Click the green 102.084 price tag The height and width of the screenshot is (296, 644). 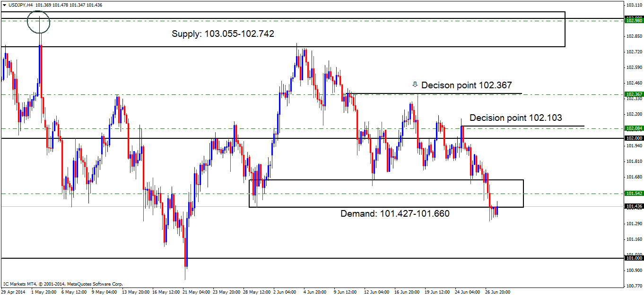point(634,128)
